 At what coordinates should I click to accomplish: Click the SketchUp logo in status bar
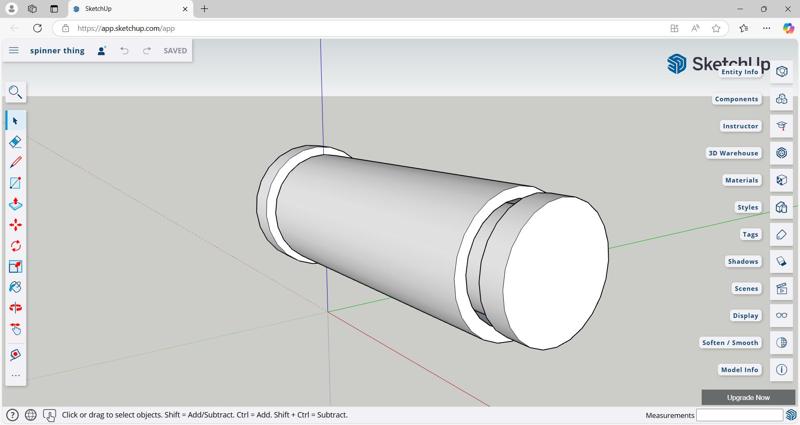tap(791, 415)
